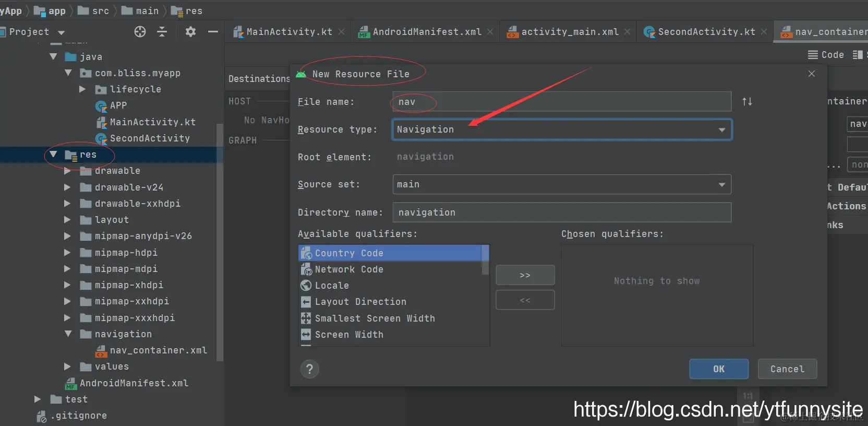Select Network Code qualifier
This screenshot has height=426, width=868.
(x=390, y=269)
